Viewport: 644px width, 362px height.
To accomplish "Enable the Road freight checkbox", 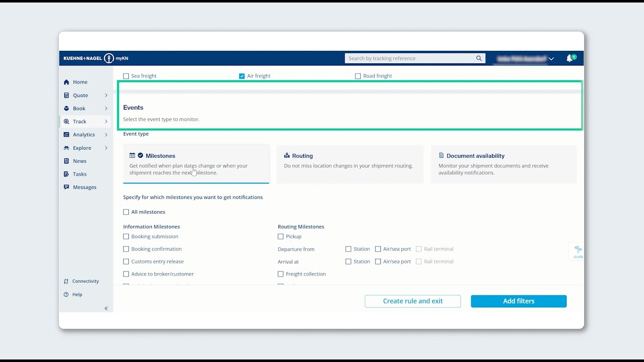I will pyautogui.click(x=358, y=76).
